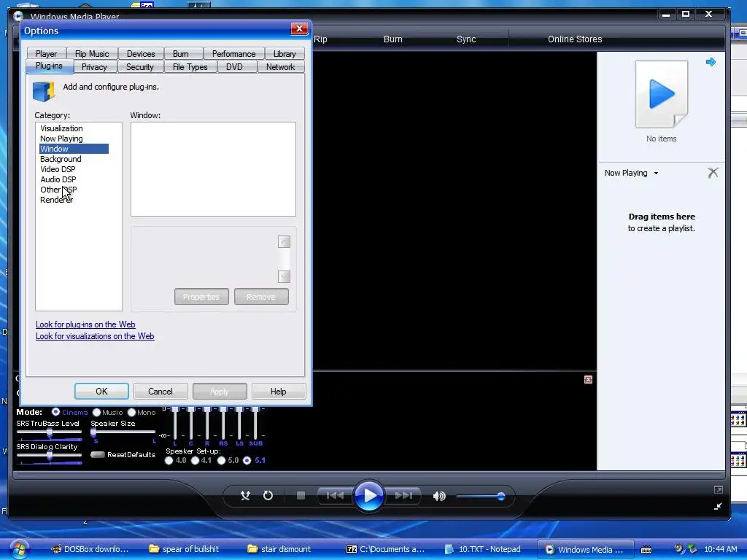Open the Library tab in Options
Viewport: 747px width, 560px height.
[x=285, y=54]
